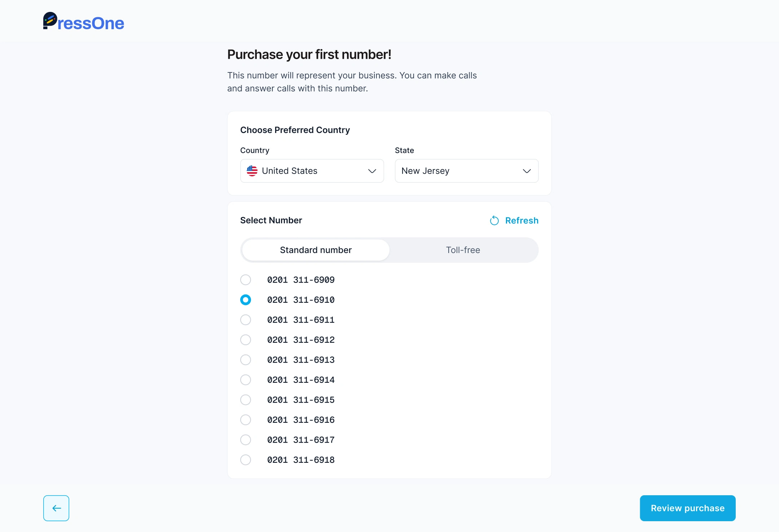Select number 0201 311-6913
This screenshot has height=532, width=779.
point(246,360)
